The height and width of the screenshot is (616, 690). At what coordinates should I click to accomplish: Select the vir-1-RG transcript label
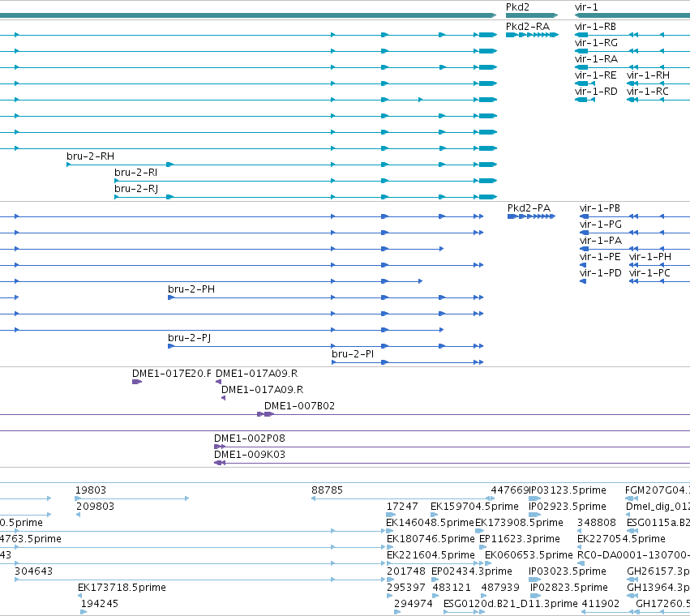click(596, 43)
